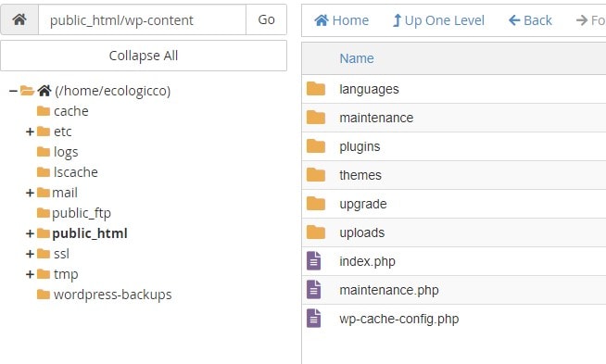Click the Collapse All button

(144, 56)
